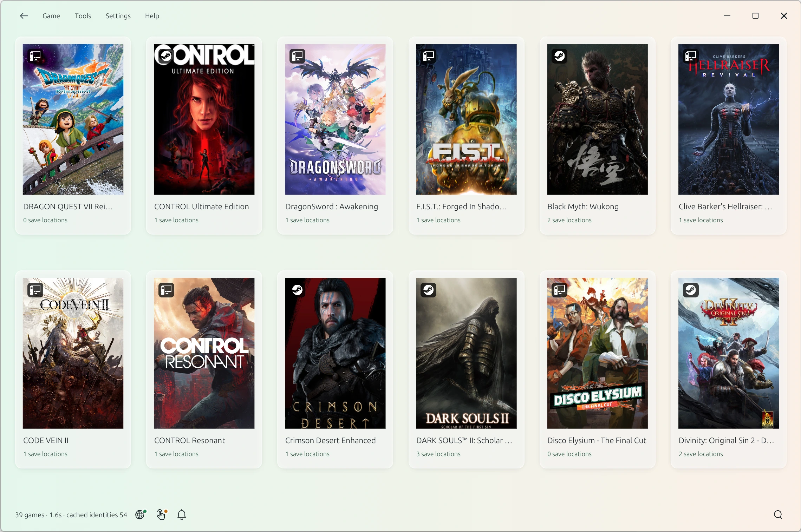
Task: Click the back arrow icon
Action: click(x=24, y=16)
